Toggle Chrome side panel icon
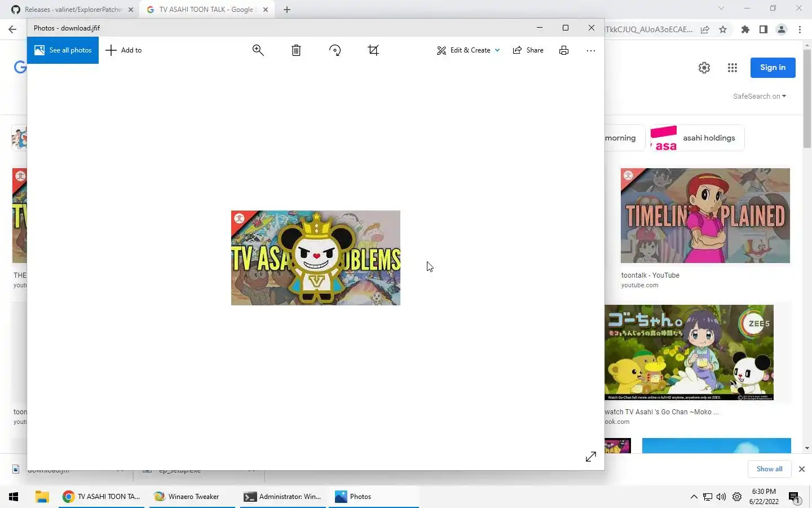 764,29
